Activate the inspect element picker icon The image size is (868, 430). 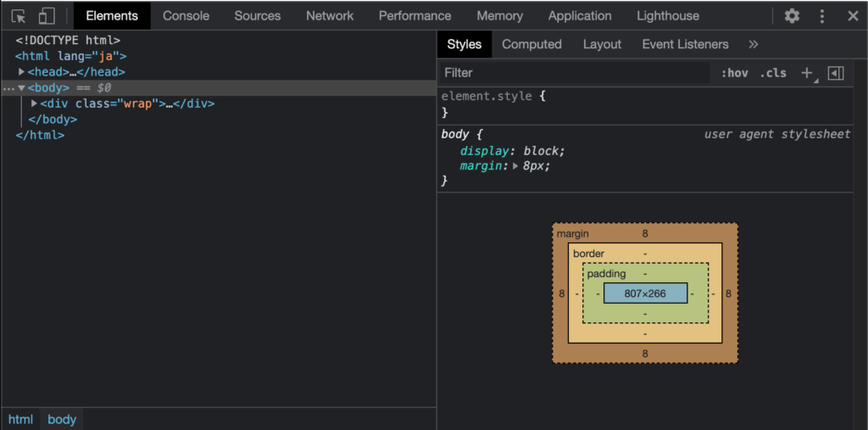[19, 16]
